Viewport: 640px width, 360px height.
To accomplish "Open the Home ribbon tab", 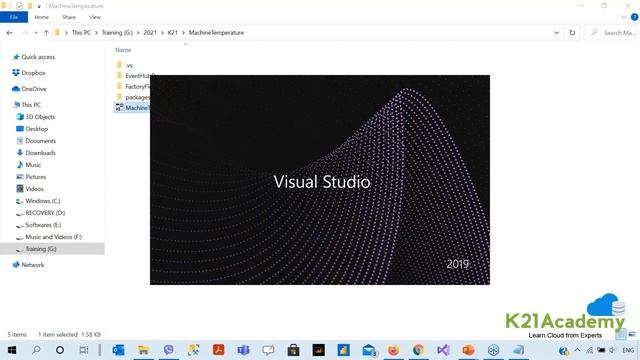I will point(42,17).
